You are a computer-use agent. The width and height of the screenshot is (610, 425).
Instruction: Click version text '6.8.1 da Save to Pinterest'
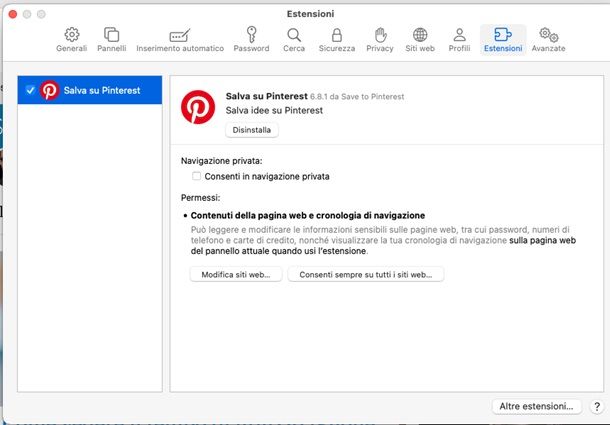tap(357, 97)
